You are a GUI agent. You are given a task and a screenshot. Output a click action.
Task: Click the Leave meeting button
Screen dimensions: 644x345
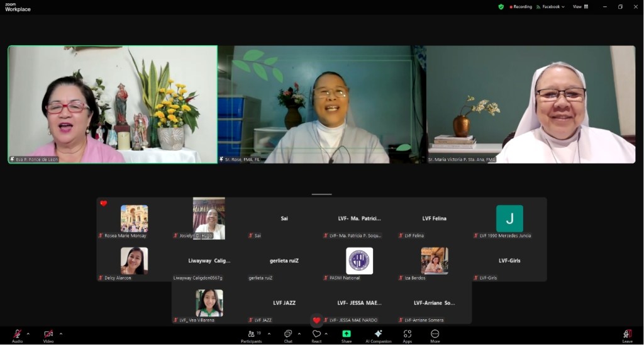coord(627,334)
